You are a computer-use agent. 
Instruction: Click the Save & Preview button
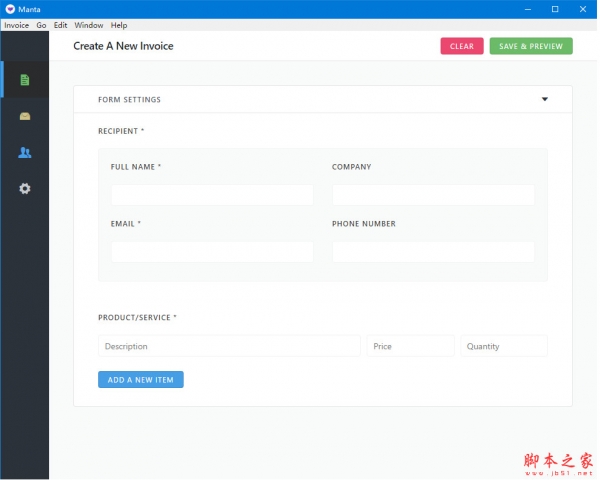click(530, 46)
